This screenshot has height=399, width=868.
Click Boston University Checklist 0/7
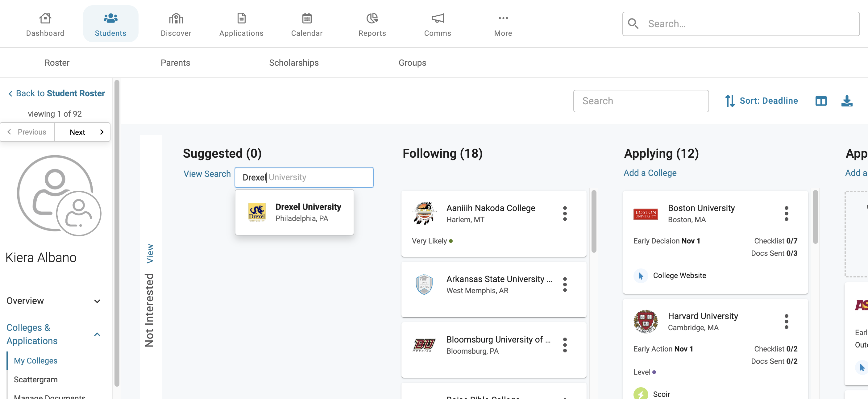pos(776,241)
